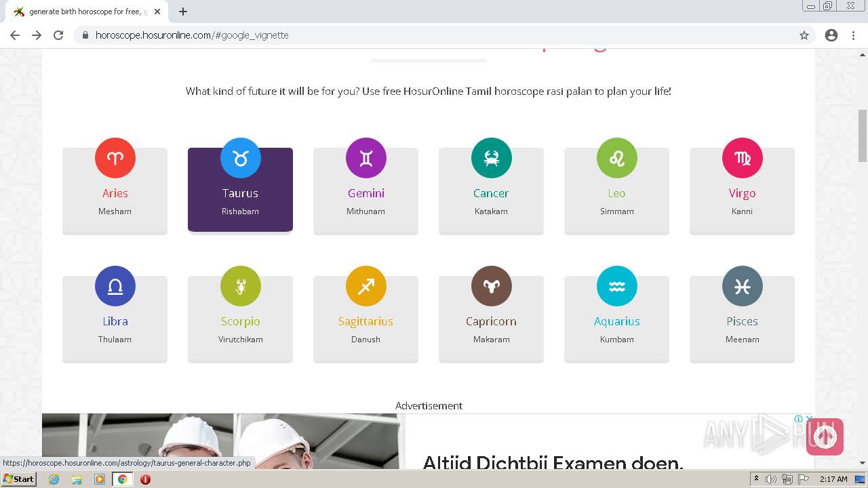Click the page vertical scrollbar thumb
The width and height of the screenshot is (868, 488).
point(863,136)
